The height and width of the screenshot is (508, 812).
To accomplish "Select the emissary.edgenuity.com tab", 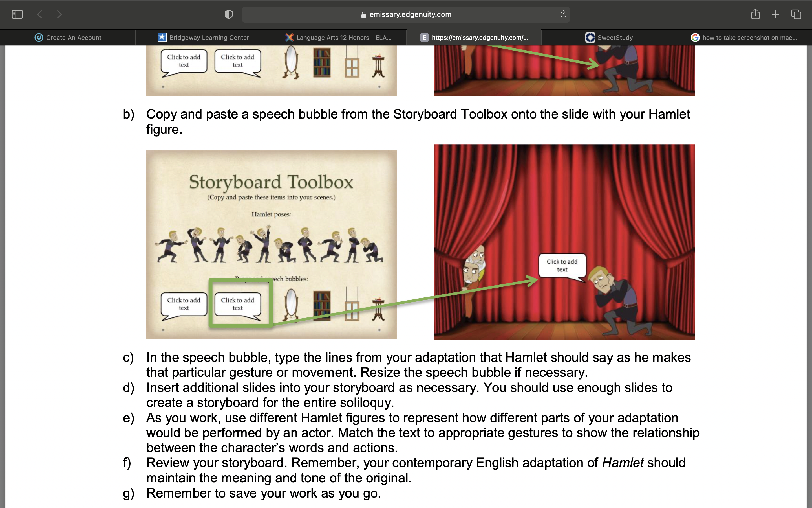I will pyautogui.click(x=474, y=37).
